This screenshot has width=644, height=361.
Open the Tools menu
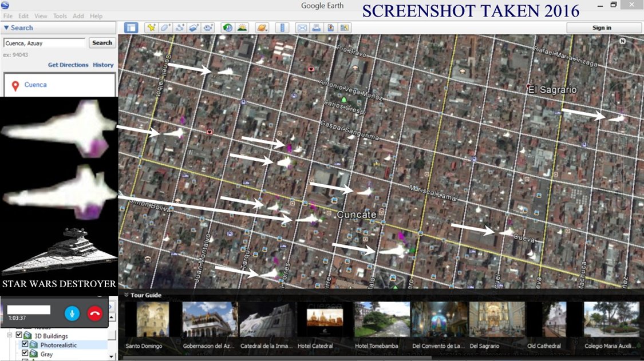60,16
